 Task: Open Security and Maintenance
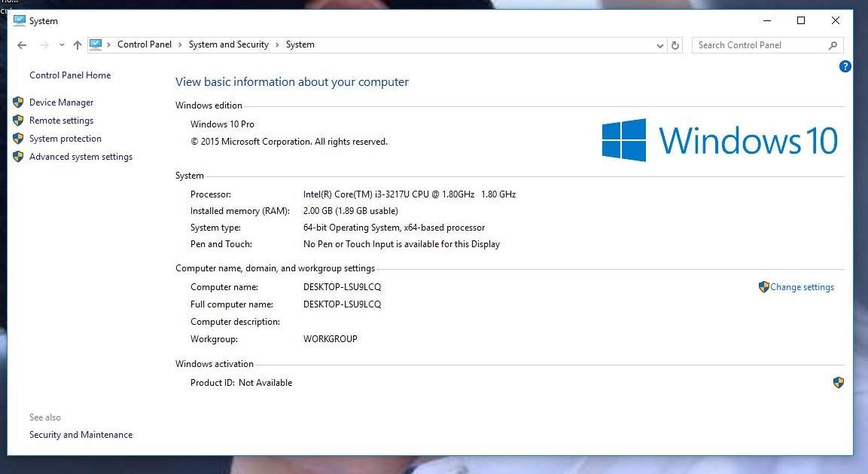coord(81,435)
